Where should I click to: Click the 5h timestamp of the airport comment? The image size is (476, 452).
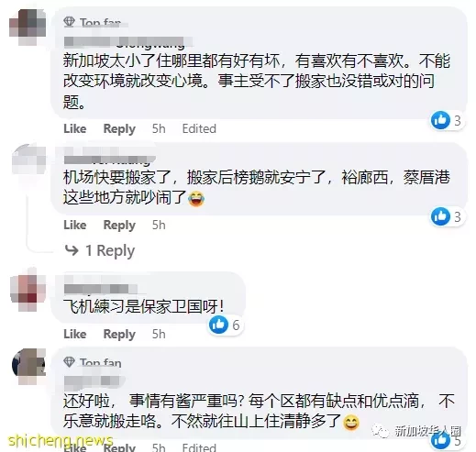159,225
